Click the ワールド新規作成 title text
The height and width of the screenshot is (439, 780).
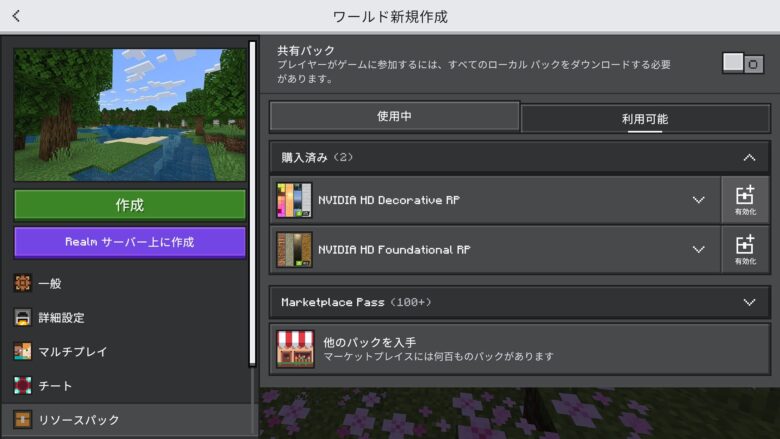point(390,17)
